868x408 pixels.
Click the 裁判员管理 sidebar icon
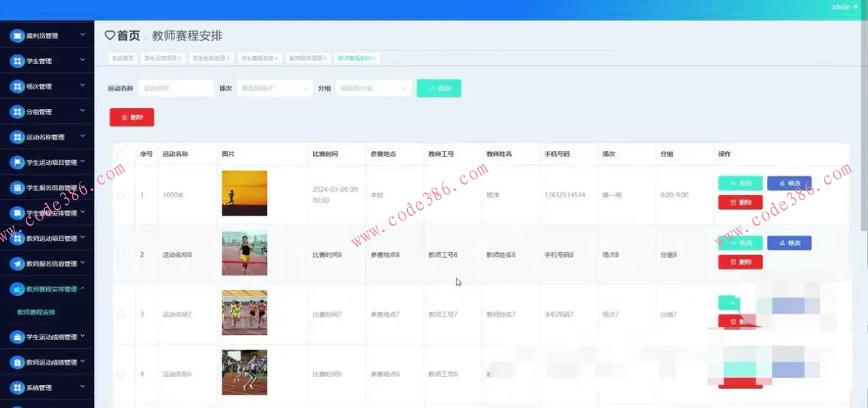(17, 35)
